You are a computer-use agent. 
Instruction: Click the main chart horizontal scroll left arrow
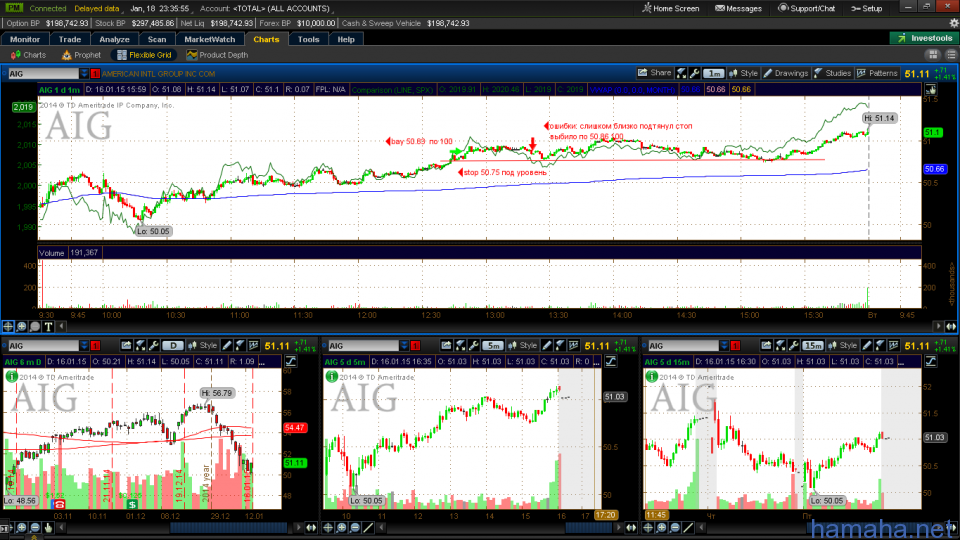(61, 327)
